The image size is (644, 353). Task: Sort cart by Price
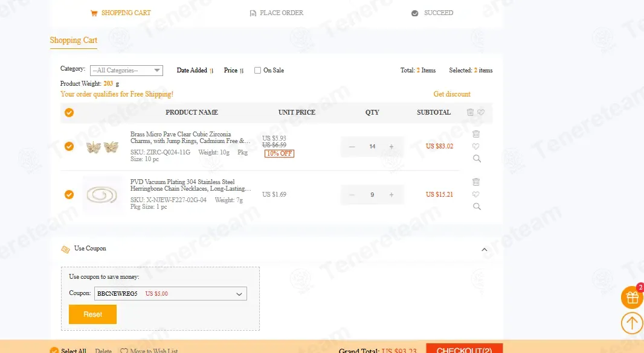pyautogui.click(x=234, y=70)
